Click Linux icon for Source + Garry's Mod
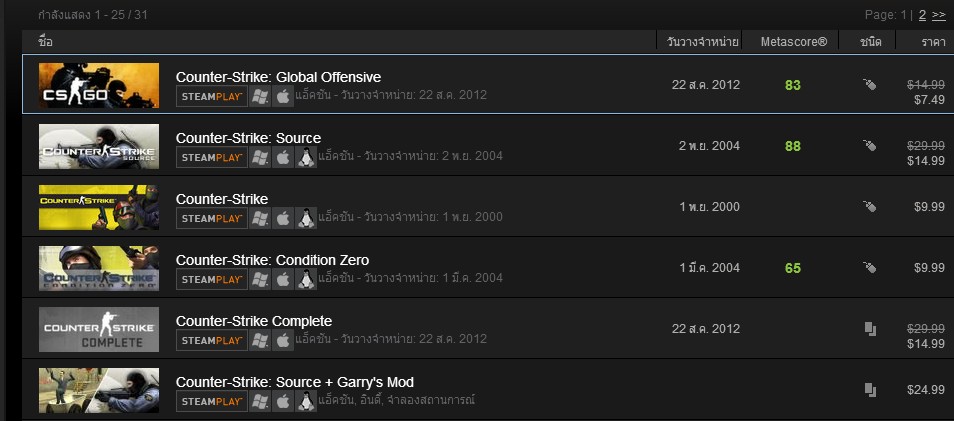Screen dimensions: 954x421 (306, 401)
